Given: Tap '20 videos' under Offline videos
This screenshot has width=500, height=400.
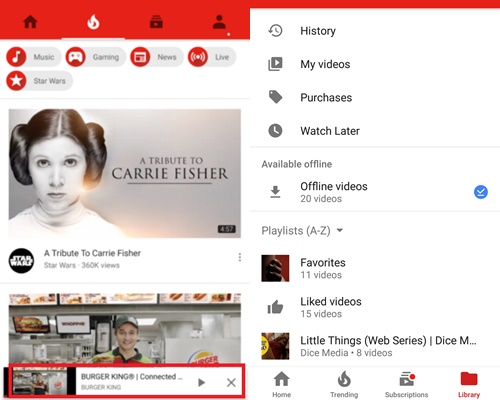Looking at the screenshot, I should click(321, 199).
